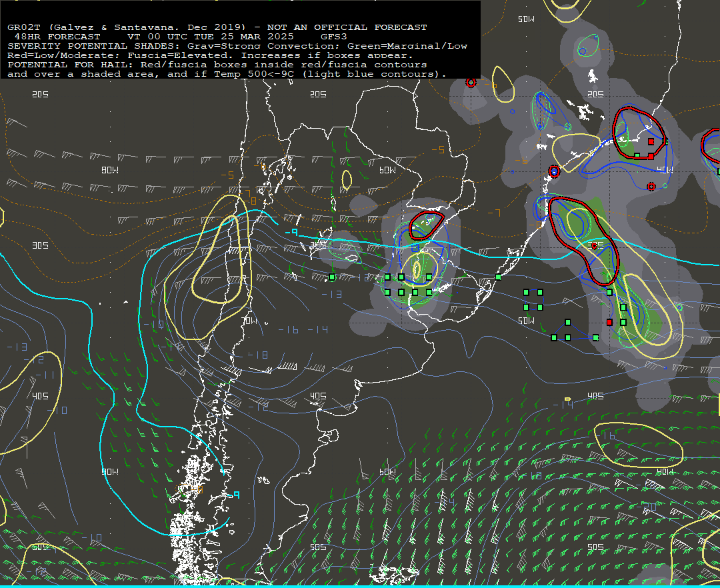Click 'NOT AN OFFICIAL FORECAST' header text
The height and width of the screenshot is (588, 720).
347,27
